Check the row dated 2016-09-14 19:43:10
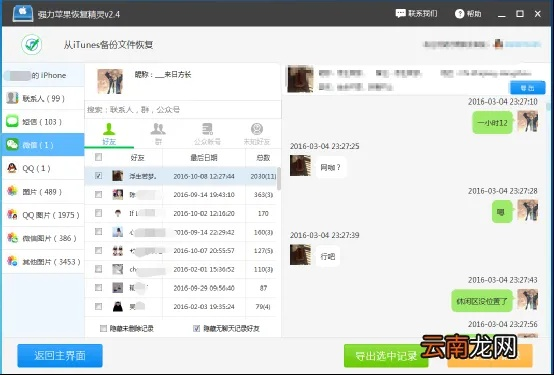 click(x=99, y=194)
